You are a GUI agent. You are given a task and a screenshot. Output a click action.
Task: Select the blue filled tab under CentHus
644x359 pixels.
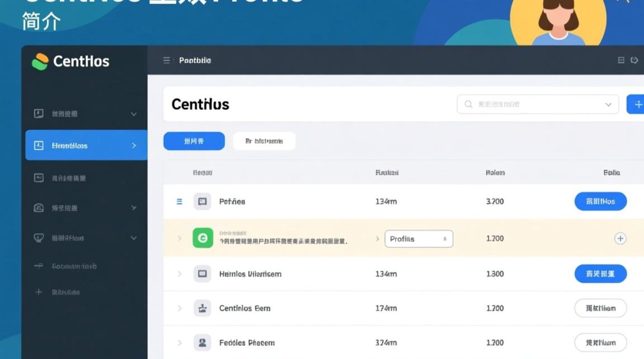(x=194, y=141)
